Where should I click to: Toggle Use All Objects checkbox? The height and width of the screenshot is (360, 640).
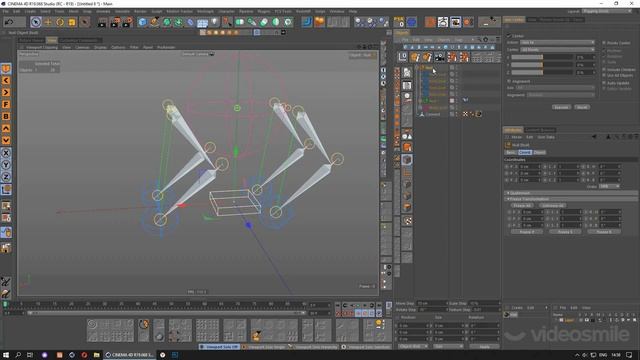click(604, 76)
